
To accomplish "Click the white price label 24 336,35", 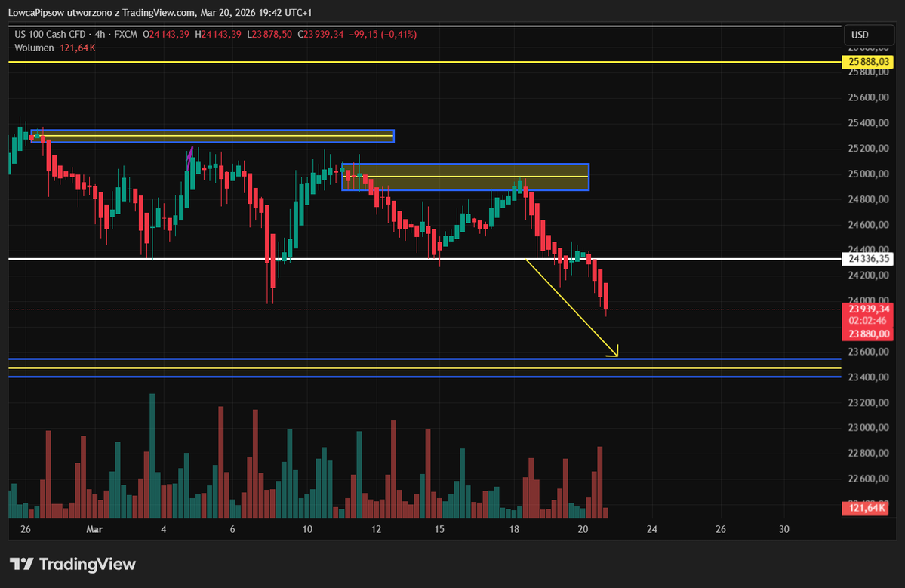I will 868,259.
